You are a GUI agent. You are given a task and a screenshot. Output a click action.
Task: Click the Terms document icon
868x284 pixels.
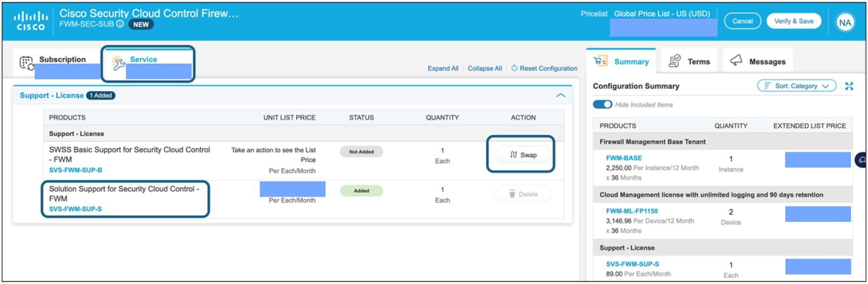[x=675, y=61]
